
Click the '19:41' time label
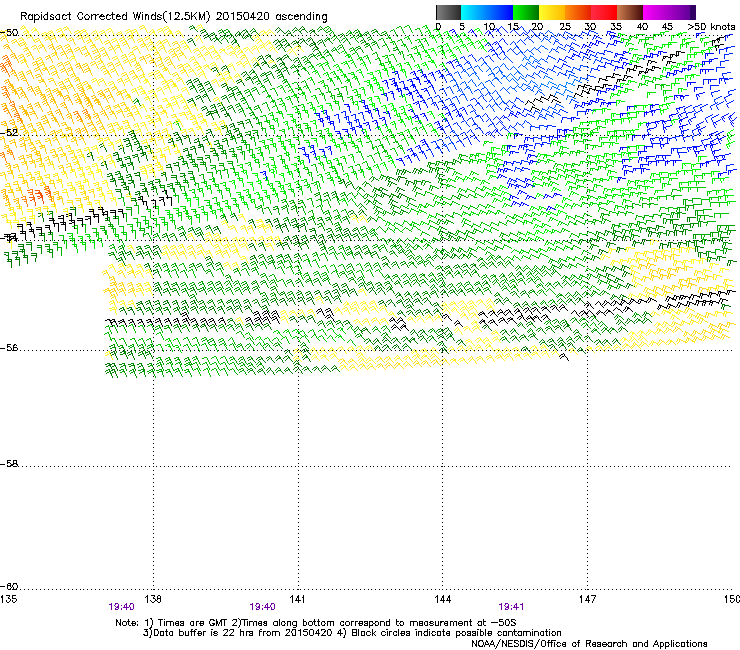point(511,607)
